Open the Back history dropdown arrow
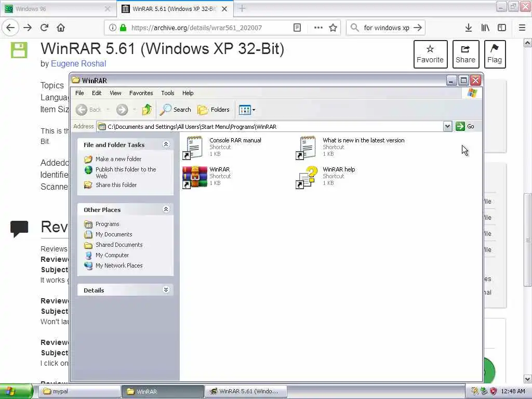This screenshot has height=399, width=532. (x=108, y=110)
